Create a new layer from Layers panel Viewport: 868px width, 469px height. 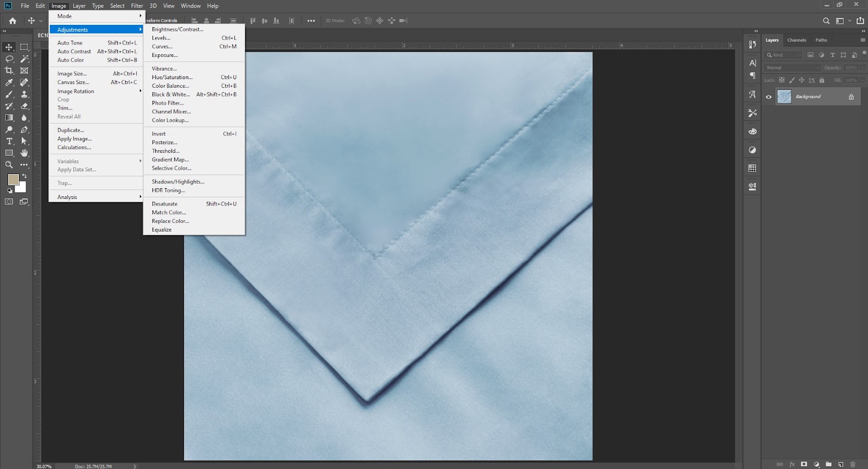click(840, 464)
